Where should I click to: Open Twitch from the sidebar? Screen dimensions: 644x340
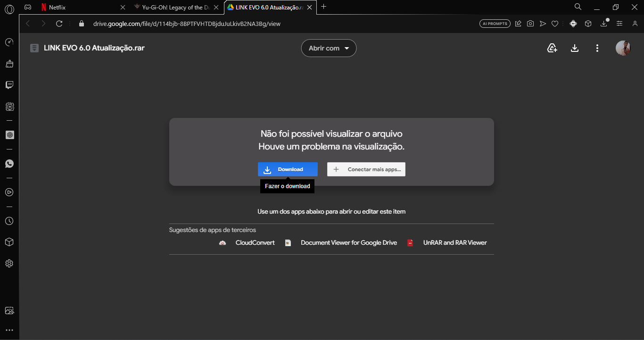tap(9, 85)
